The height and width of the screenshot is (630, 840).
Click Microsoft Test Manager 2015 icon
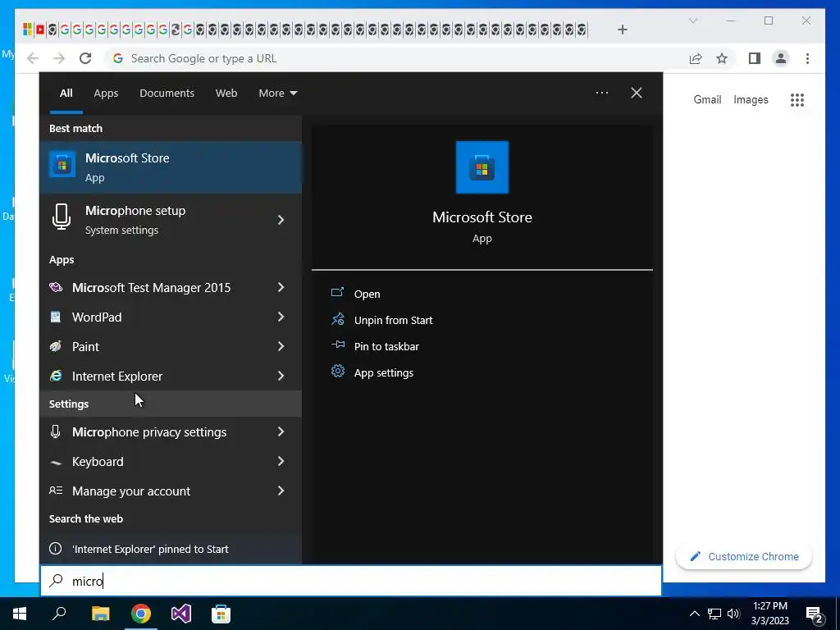click(x=56, y=288)
